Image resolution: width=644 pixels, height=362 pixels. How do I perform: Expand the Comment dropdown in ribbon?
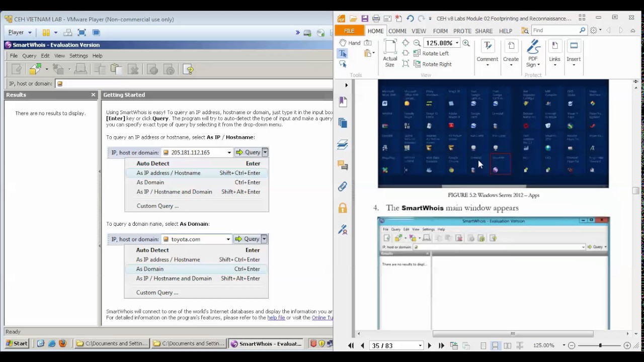[x=487, y=65]
